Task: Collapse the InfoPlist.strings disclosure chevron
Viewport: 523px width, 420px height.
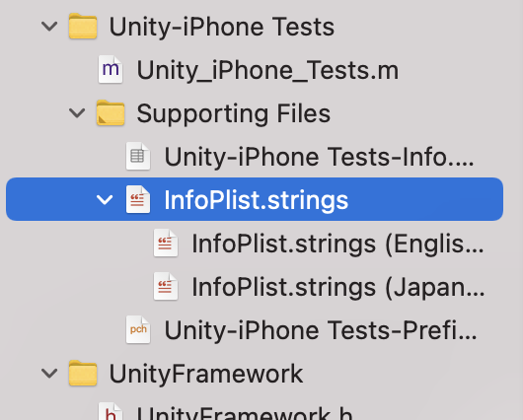Action: coord(105,200)
